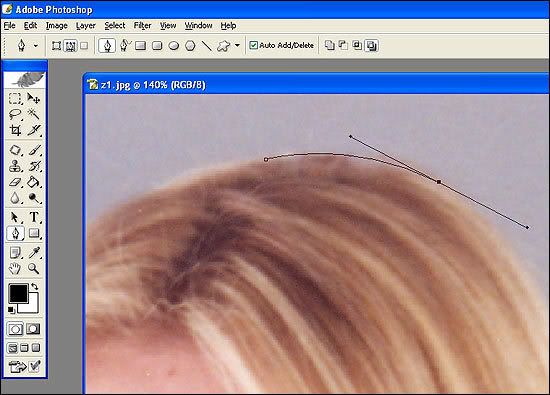Open the Filter menu

pyautogui.click(x=142, y=26)
